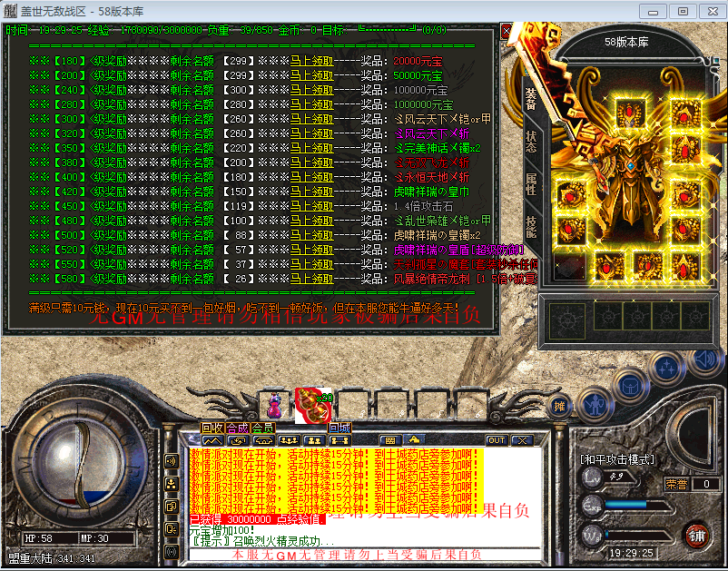Select the empty dark slot at equipment grid bottom-left
Viewport: 728px width, 571px height.
[570, 267]
